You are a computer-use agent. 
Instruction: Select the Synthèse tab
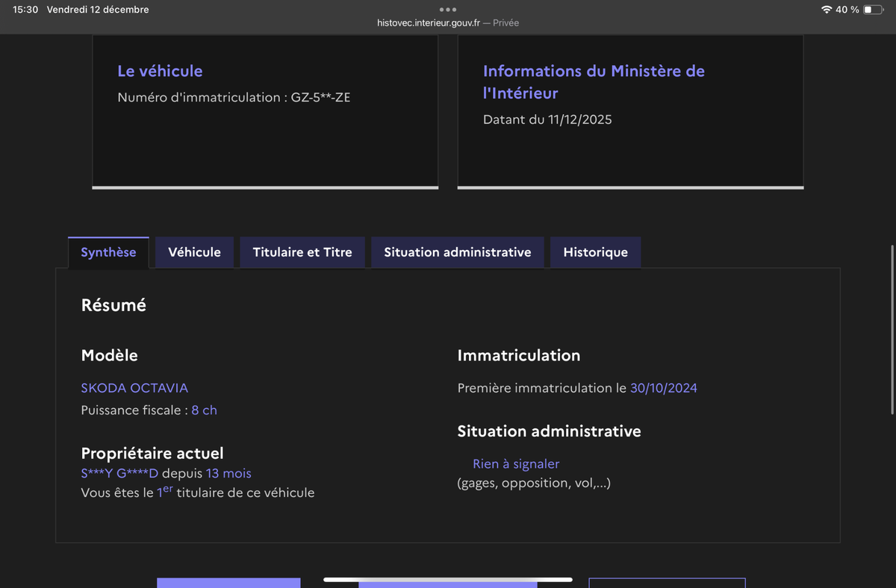coord(108,252)
